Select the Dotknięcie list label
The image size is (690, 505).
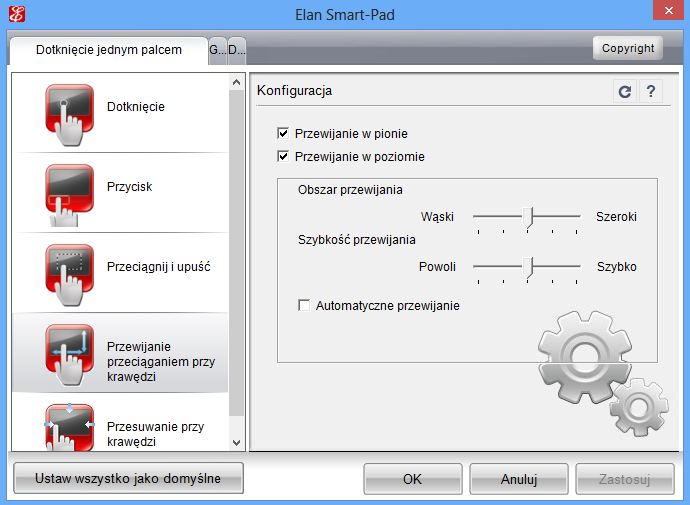(x=136, y=106)
